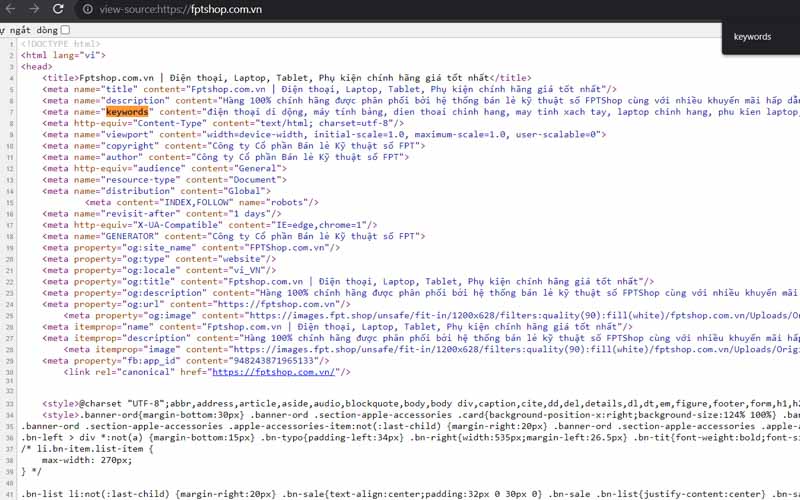The height and width of the screenshot is (500, 800).
Task: Enable the line wrap checkbox
Action: 65,30
